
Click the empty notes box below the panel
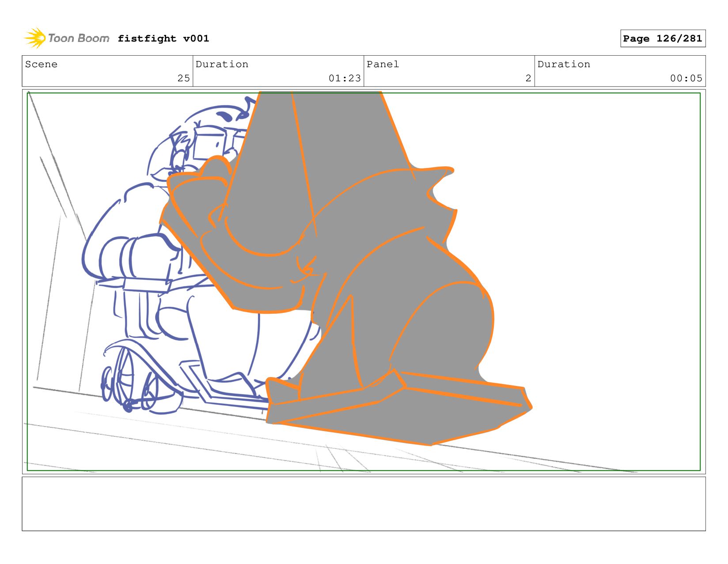pyautogui.click(x=364, y=503)
